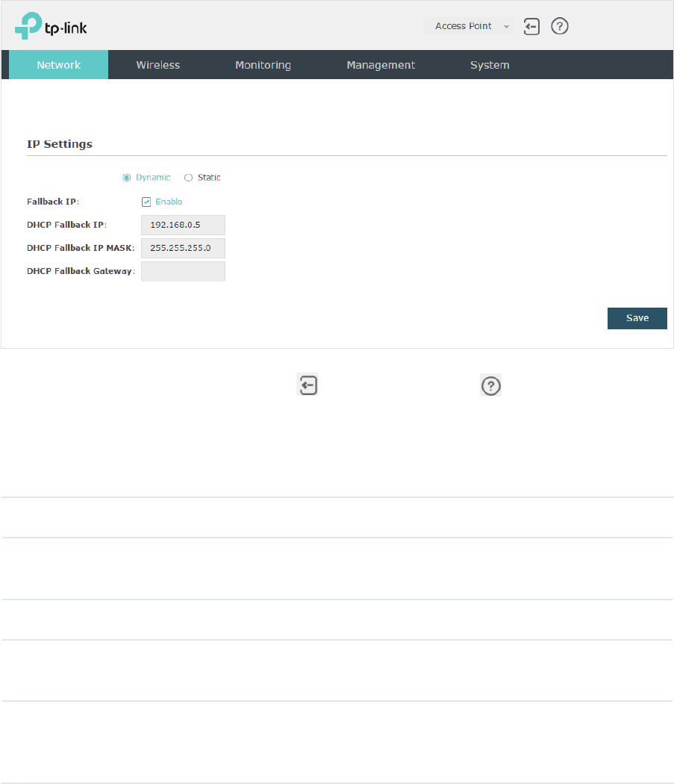Click the DHCP Fallback Gateway label

click(x=81, y=271)
